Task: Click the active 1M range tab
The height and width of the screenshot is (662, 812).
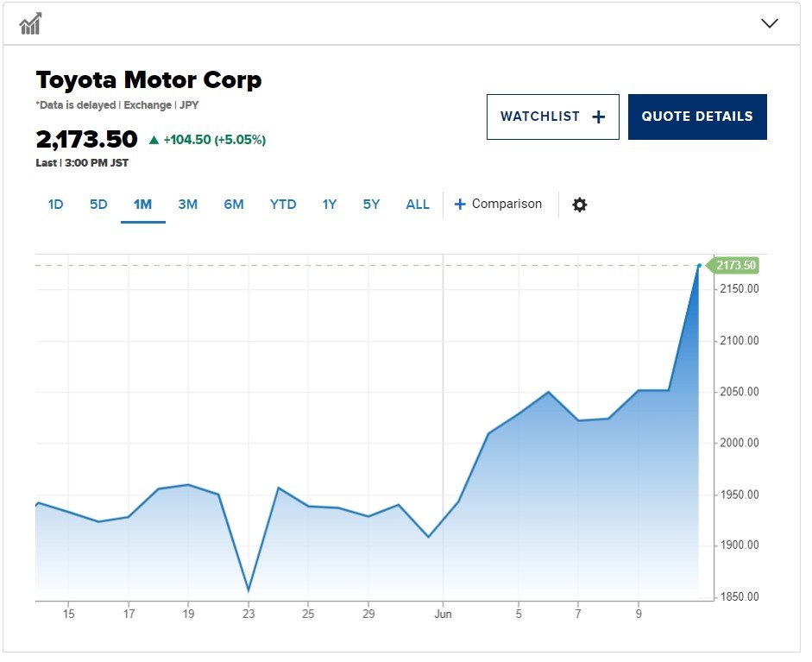Action: tap(142, 205)
